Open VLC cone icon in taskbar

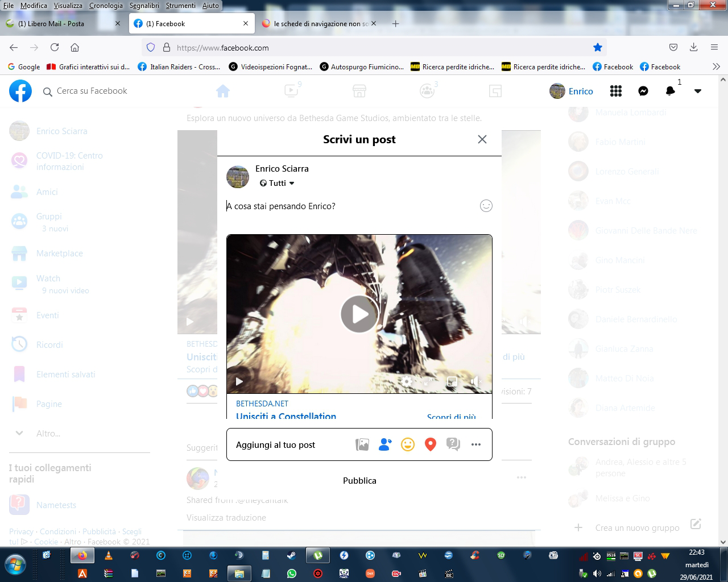click(109, 555)
